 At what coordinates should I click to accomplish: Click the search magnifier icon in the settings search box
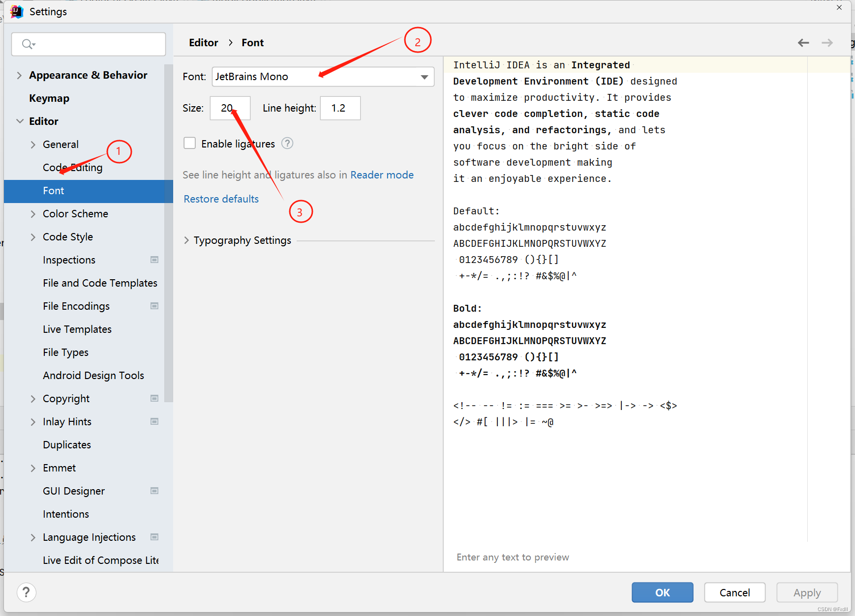click(28, 44)
